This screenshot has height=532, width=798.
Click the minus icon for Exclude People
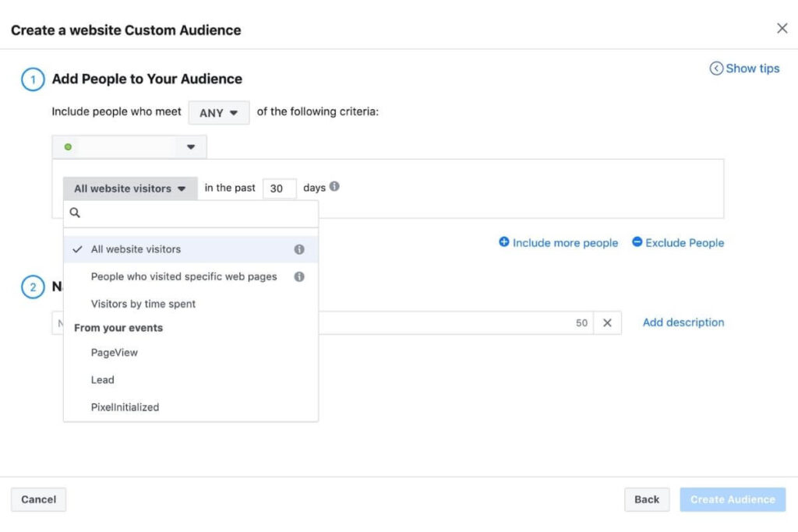coord(637,242)
